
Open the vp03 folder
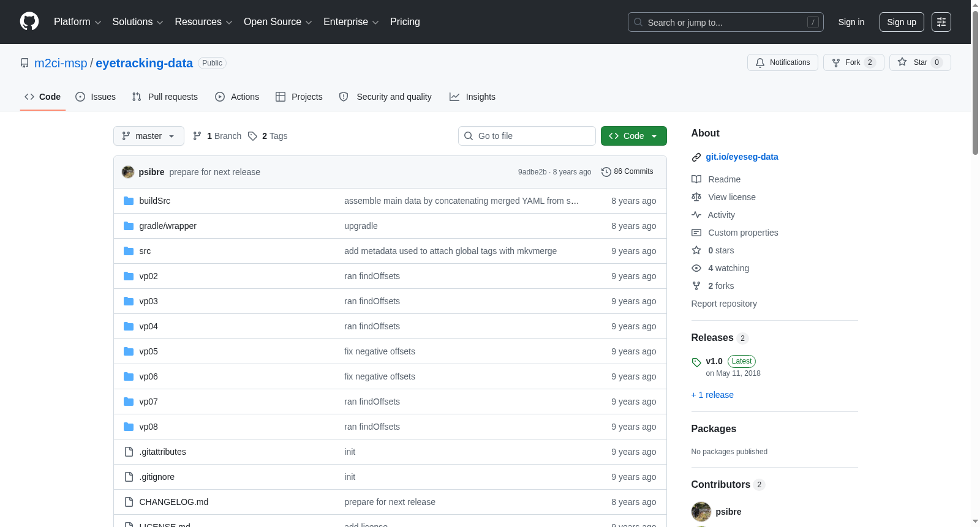click(148, 301)
